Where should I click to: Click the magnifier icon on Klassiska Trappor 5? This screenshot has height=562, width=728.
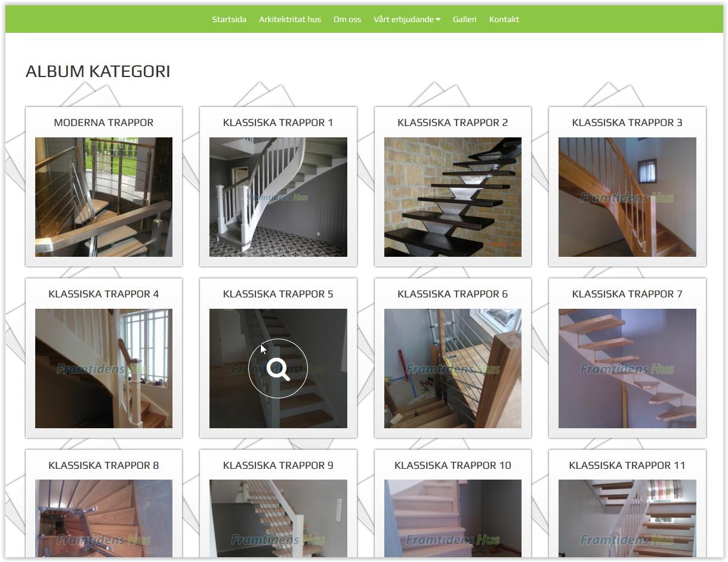[x=278, y=368]
